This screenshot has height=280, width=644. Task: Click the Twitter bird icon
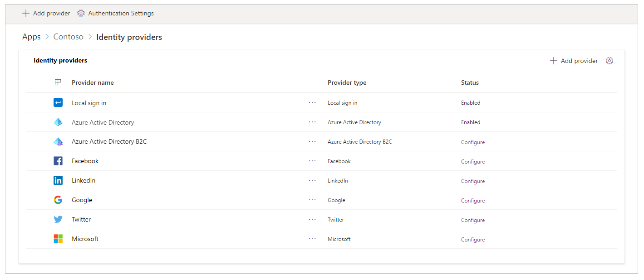coord(58,219)
